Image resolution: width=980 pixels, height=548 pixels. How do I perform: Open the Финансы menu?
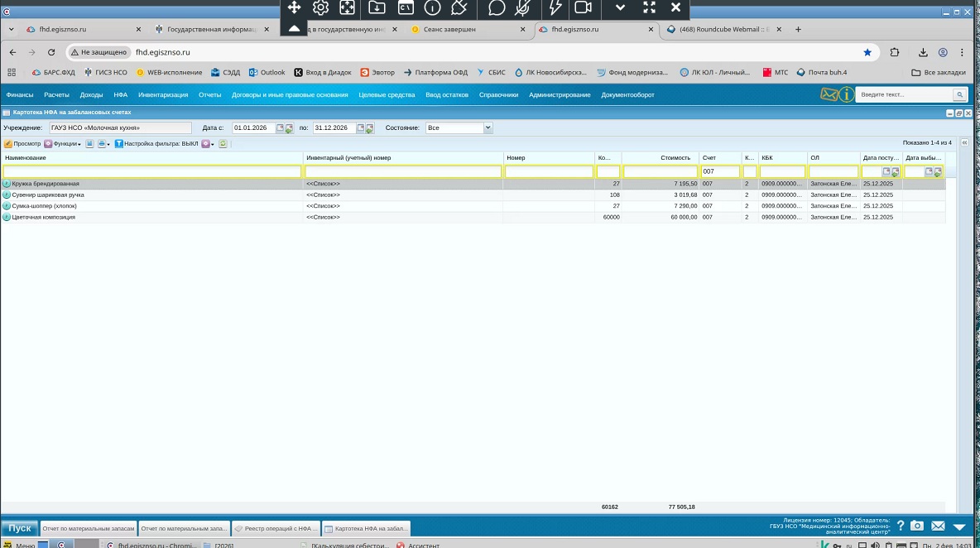point(19,95)
